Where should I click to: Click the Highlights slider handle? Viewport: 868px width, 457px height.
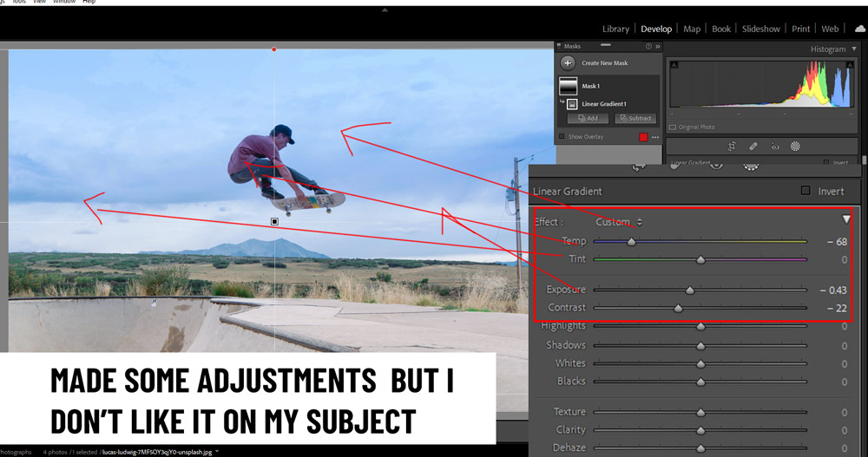tap(700, 327)
